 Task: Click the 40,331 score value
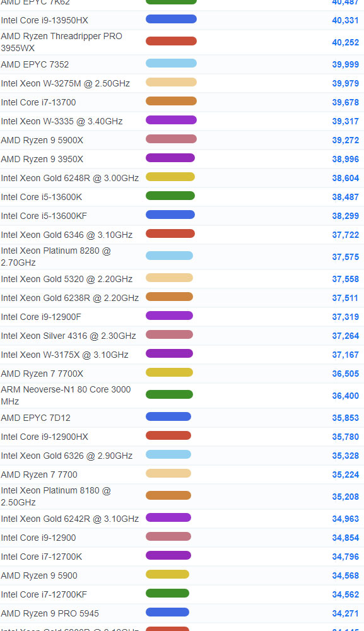coord(345,20)
